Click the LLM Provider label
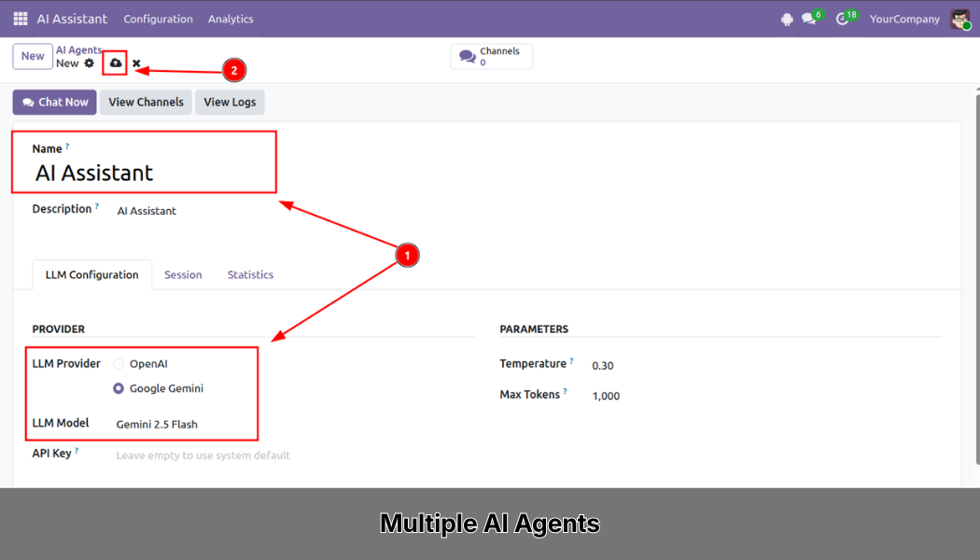Viewport: 980px width, 560px height. tap(66, 363)
